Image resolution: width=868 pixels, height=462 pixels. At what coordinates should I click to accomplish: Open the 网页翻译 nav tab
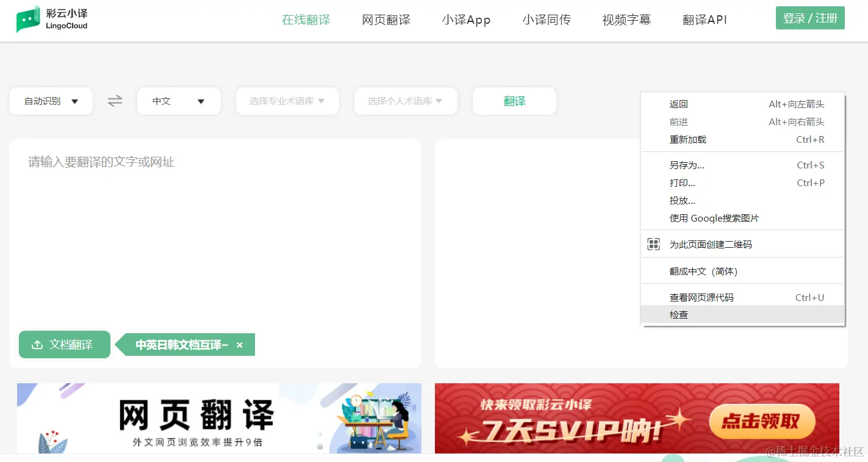(x=386, y=20)
